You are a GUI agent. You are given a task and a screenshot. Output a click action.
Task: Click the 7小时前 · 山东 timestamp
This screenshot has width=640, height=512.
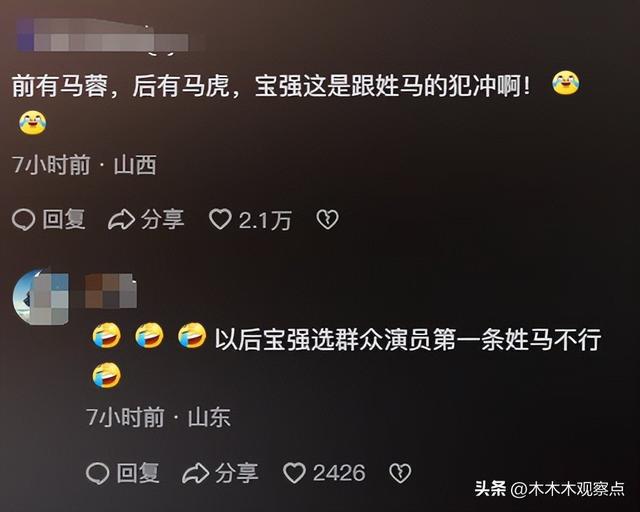pos(158,417)
